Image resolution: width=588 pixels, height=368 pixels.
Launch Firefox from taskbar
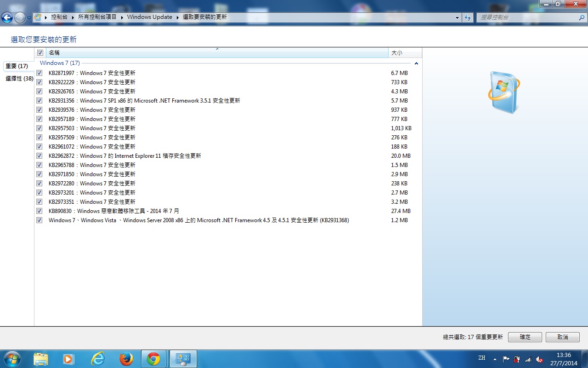pyautogui.click(x=126, y=359)
